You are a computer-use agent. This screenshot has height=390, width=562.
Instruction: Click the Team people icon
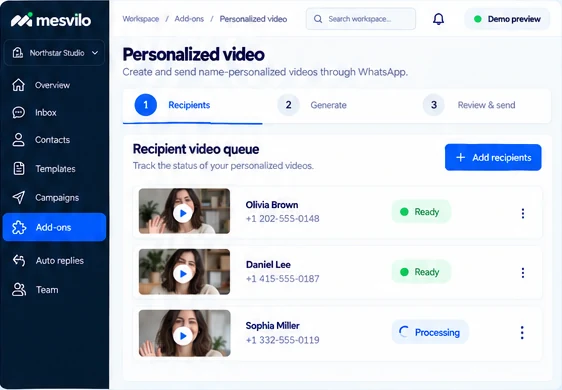(19, 290)
